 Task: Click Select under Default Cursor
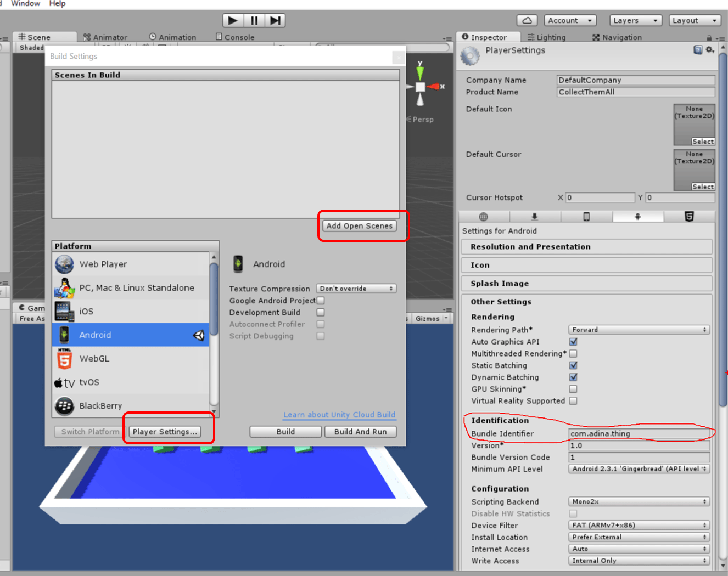[703, 187]
